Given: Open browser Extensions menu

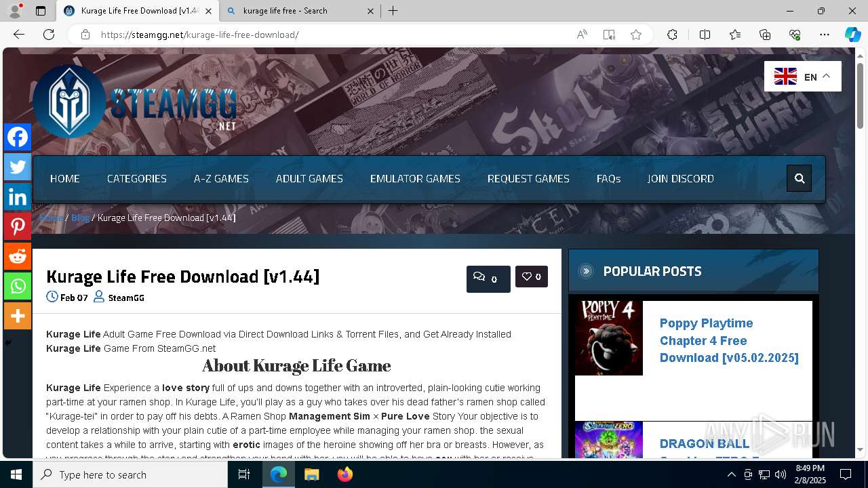Looking at the screenshot, I should tap(672, 35).
